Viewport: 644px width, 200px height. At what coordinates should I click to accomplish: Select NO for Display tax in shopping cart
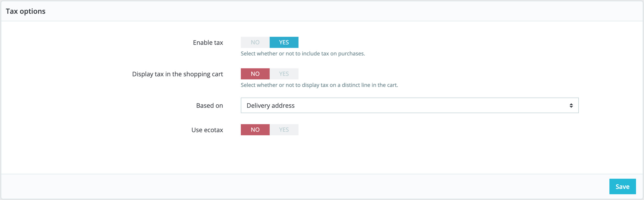(255, 74)
